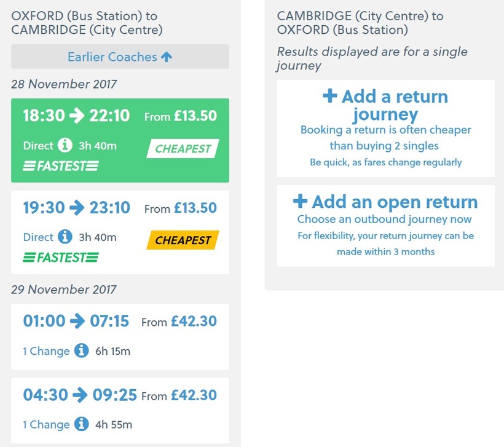This screenshot has width=504, height=447.
Task: Click the yellow CHEAPEST badge on 19:30 coach
Action: click(x=183, y=240)
